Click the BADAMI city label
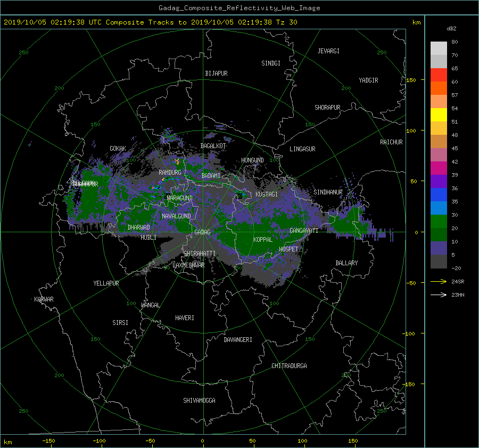The height and width of the screenshot is (448, 479). [211, 176]
